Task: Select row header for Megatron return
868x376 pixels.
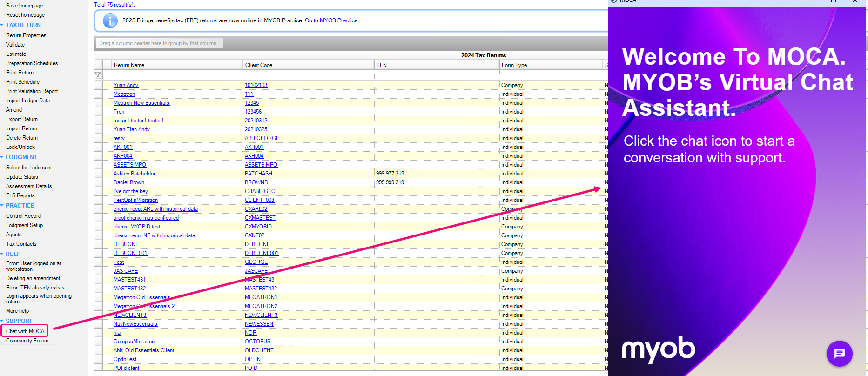Action: (98, 94)
